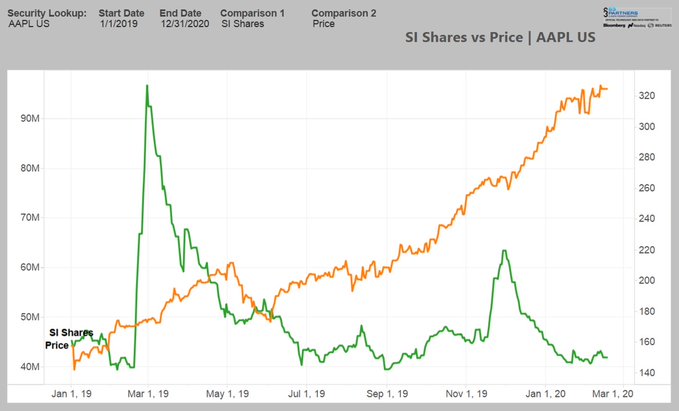Click the Security Lookup heading label
This screenshot has height=411, width=679.
[x=46, y=12]
